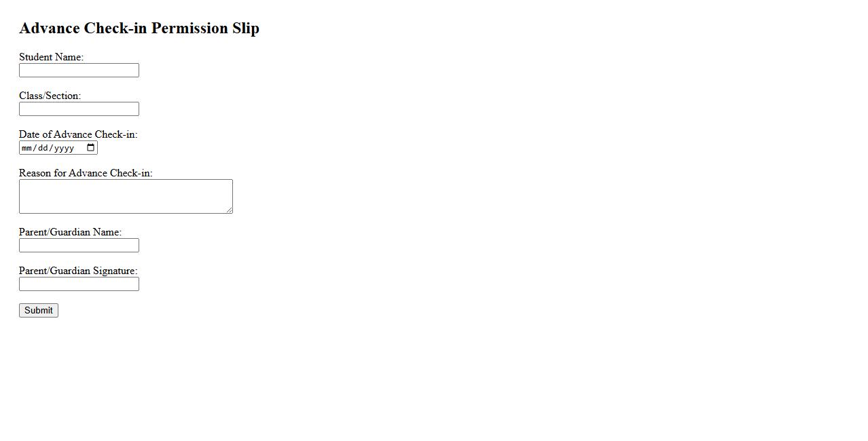This screenshot has width=868, height=441.
Task: Click the "Class/Section:" label text
Action: [50, 96]
